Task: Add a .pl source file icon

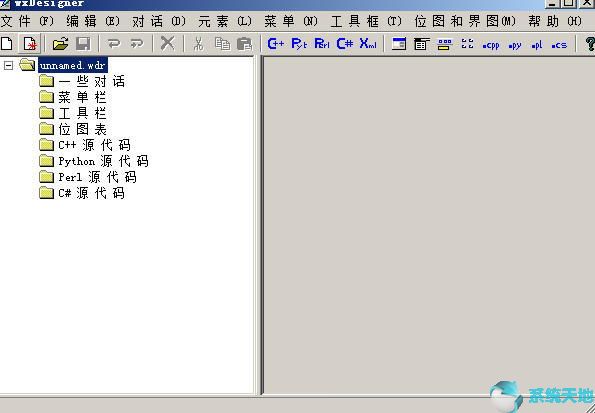Action: 537,45
